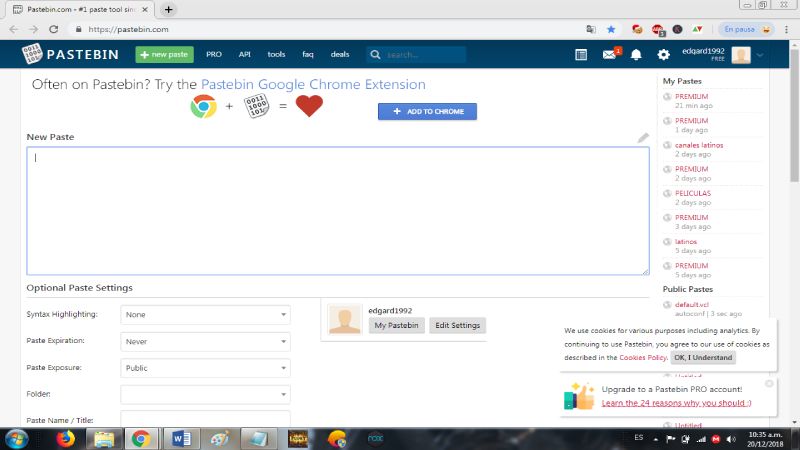Viewport: 800px width, 450px height.
Task: Open the faq menu item
Action: coord(308,54)
